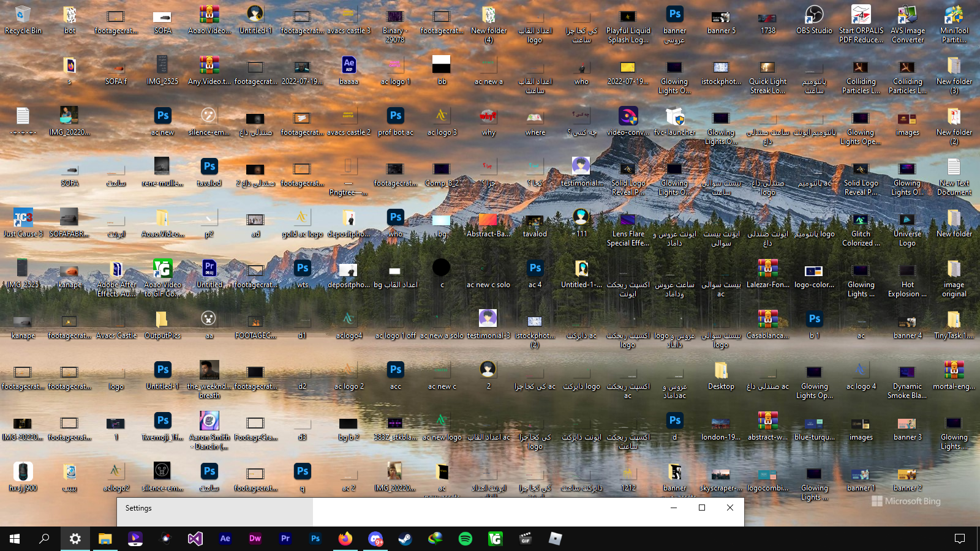
Task: Select the 'OutputPics' folder
Action: [163, 324]
